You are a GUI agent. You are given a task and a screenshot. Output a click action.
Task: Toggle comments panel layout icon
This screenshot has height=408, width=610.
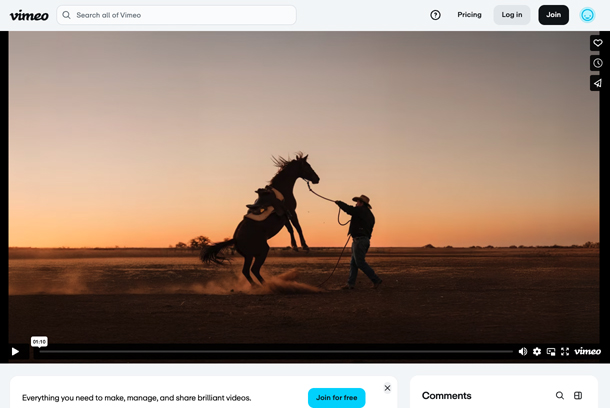tap(578, 396)
